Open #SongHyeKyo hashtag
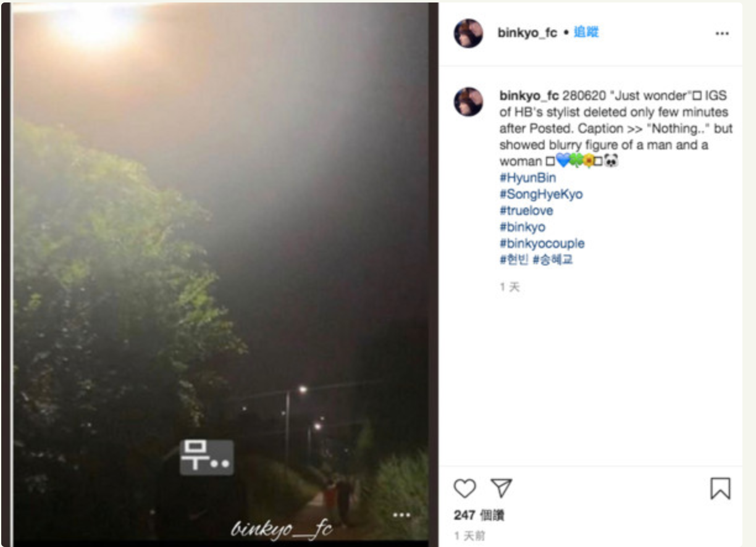Viewport: 756px width, 547px height. click(541, 194)
